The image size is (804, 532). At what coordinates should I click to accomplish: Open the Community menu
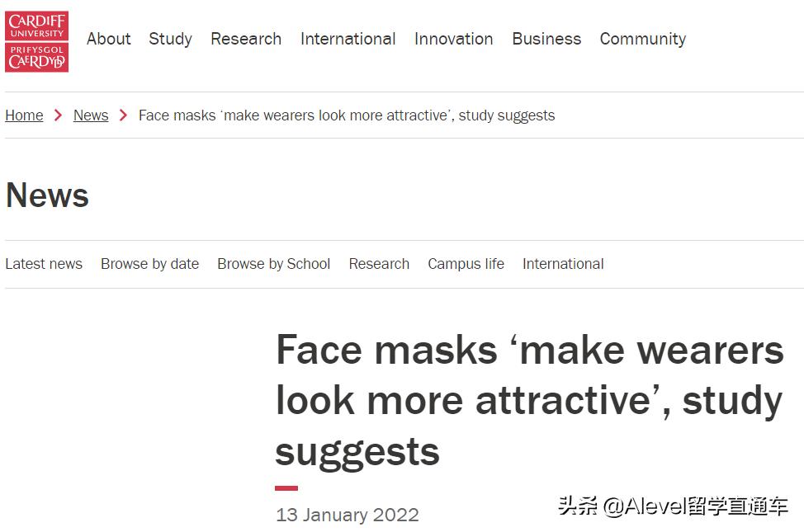tap(643, 39)
